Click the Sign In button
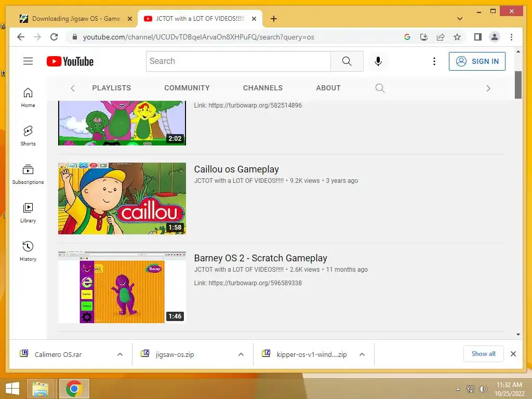 477,61
